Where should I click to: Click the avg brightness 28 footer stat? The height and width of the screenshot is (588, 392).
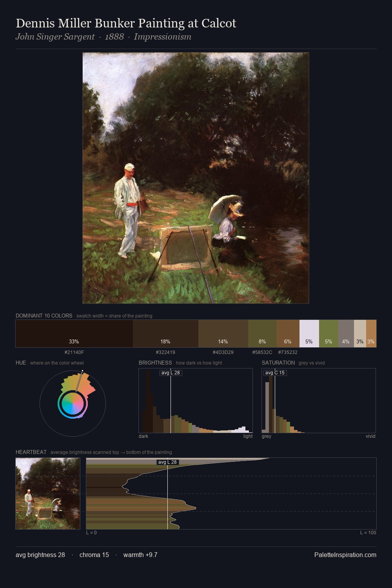(x=40, y=555)
